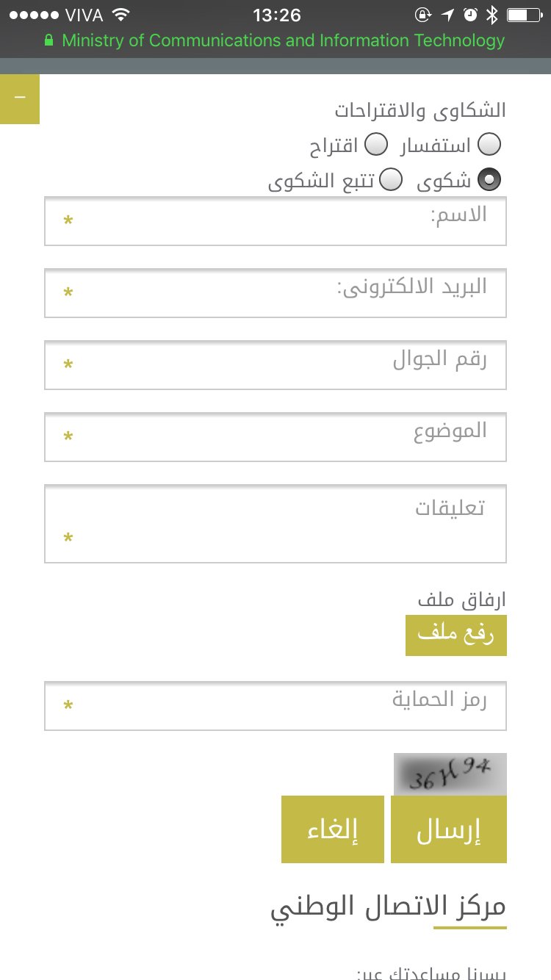Tap the Bluetooth status icon

coord(492,15)
